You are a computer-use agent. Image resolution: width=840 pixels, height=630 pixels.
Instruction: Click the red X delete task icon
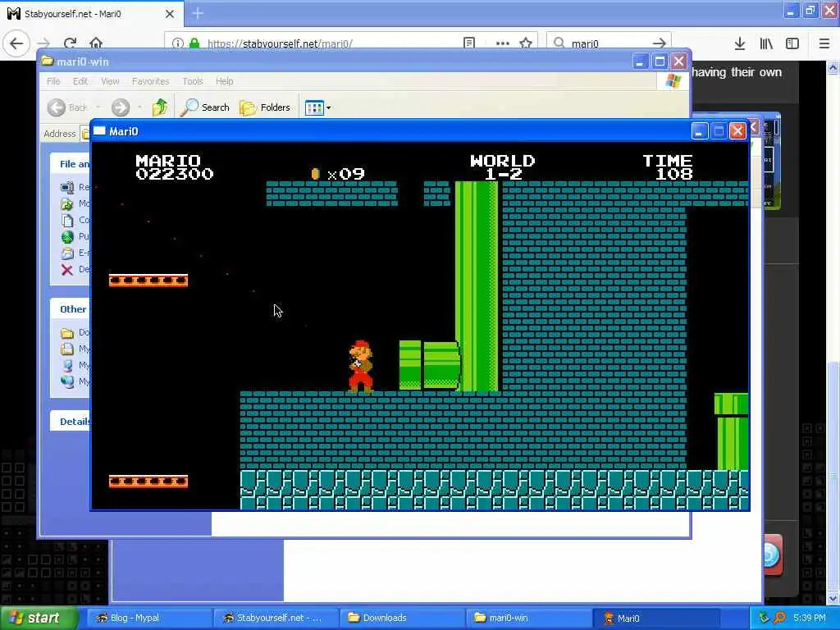coord(67,269)
